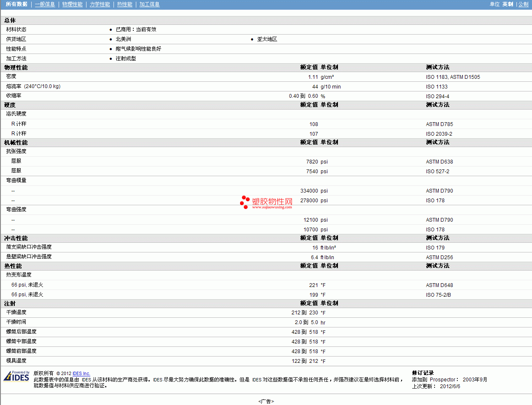Image resolution: width=532 pixels, height=405 pixels.
Task: Click the 物理性能 section header
Action: (16, 67)
